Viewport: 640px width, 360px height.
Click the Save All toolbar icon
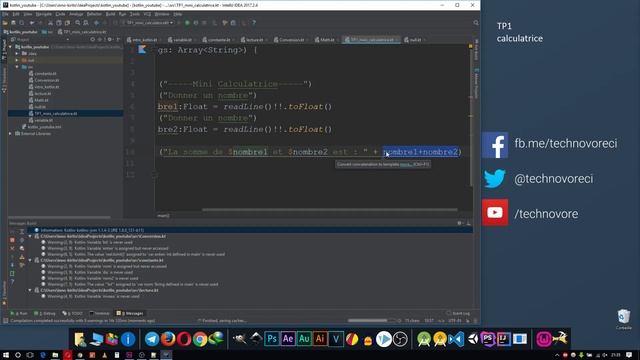(x=13, y=23)
